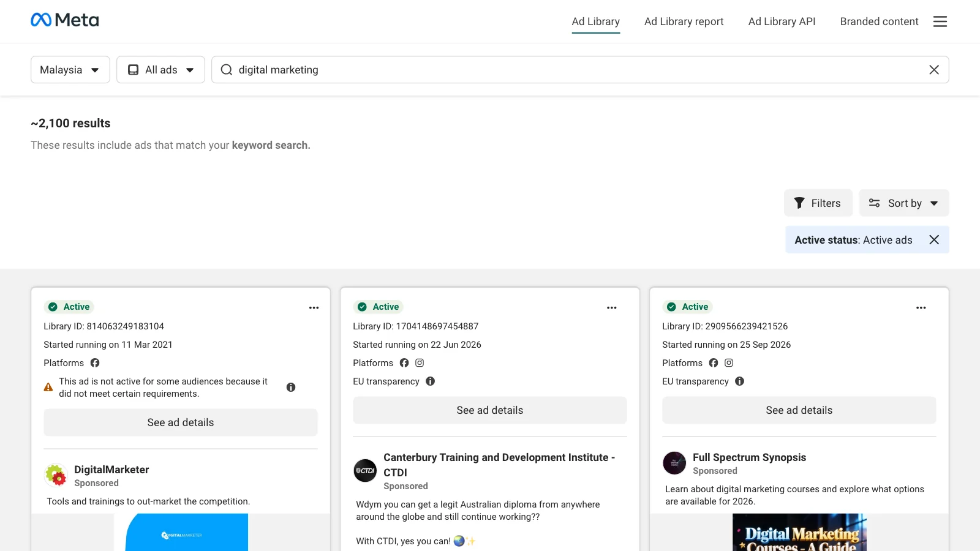Image resolution: width=980 pixels, height=551 pixels.
Task: Open more options on Full Spectrum Synopsis card
Action: [921, 307]
